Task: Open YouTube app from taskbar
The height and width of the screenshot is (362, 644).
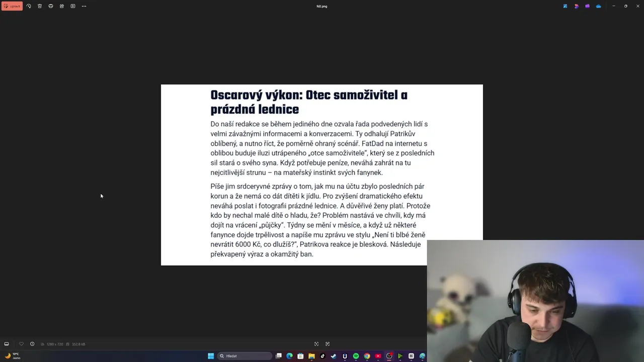Action: coord(378,356)
